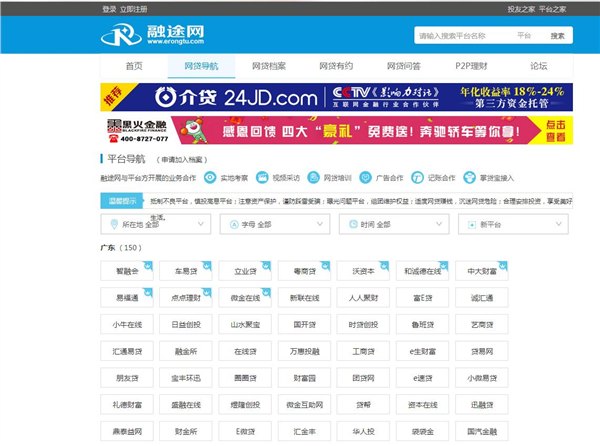
Task: Click the corner badge on 智融会 card
Action: pos(148,265)
